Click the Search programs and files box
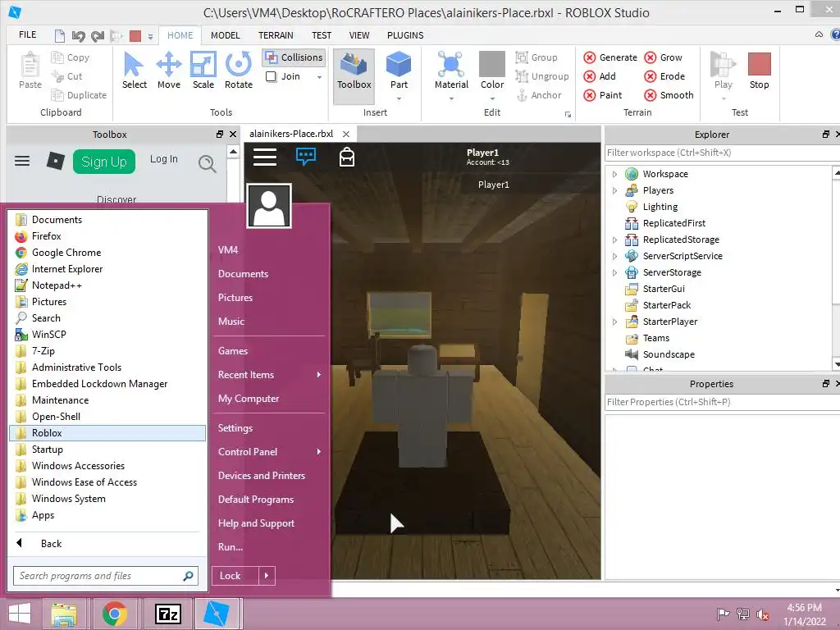The image size is (840, 630). 106,576
